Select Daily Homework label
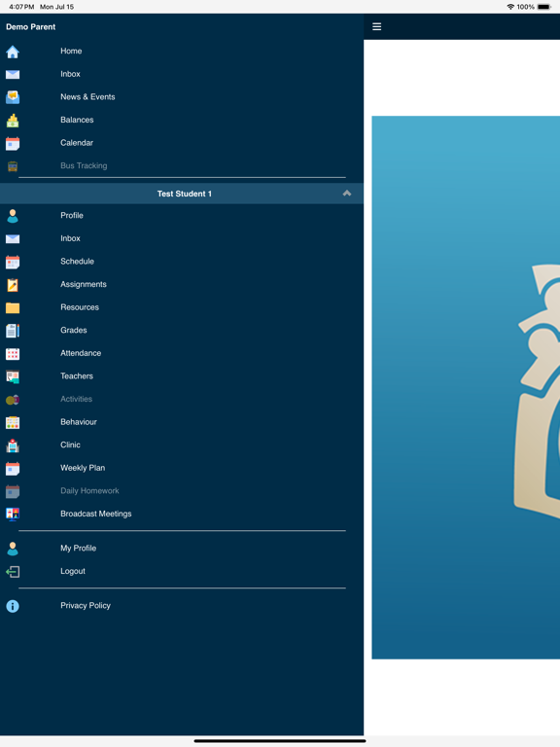The width and height of the screenshot is (560, 747). click(89, 490)
